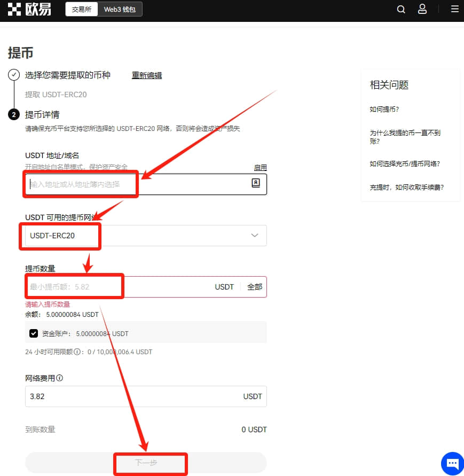Open the hamburger menu icon
Viewport: 464px width, 476px height.
(454, 9)
